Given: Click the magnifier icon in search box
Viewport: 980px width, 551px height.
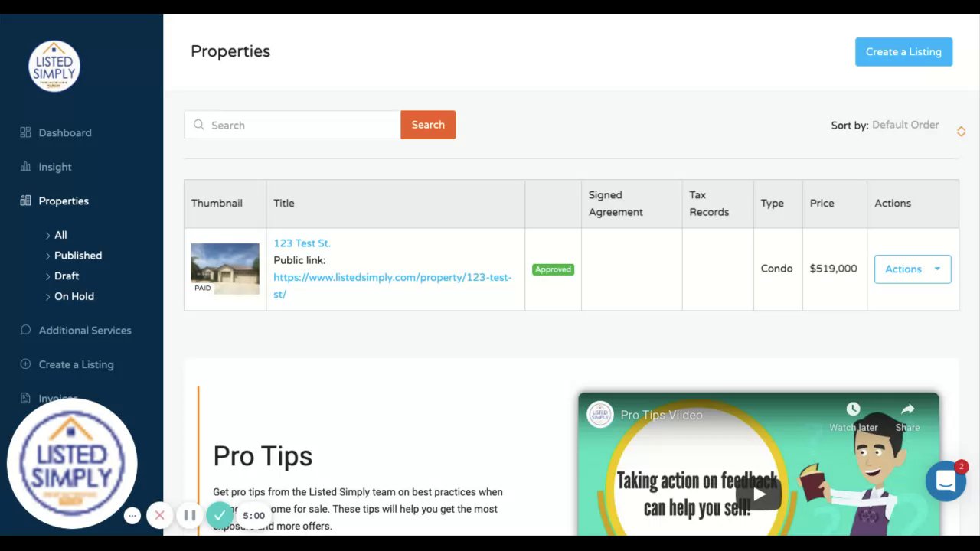Looking at the screenshot, I should coord(199,125).
